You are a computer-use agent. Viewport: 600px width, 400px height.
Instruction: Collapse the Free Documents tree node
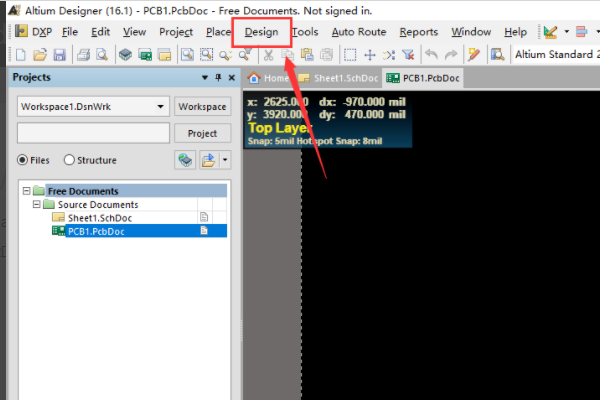(x=26, y=191)
